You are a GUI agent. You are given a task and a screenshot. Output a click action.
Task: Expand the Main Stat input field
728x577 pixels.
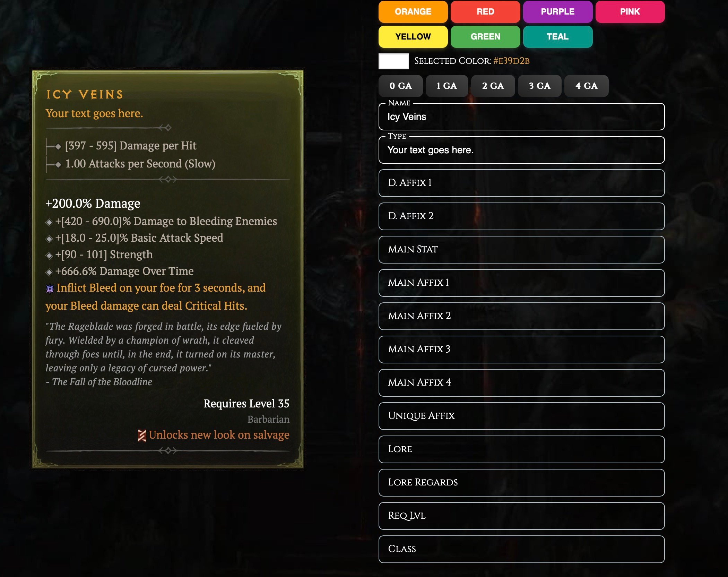[522, 249]
